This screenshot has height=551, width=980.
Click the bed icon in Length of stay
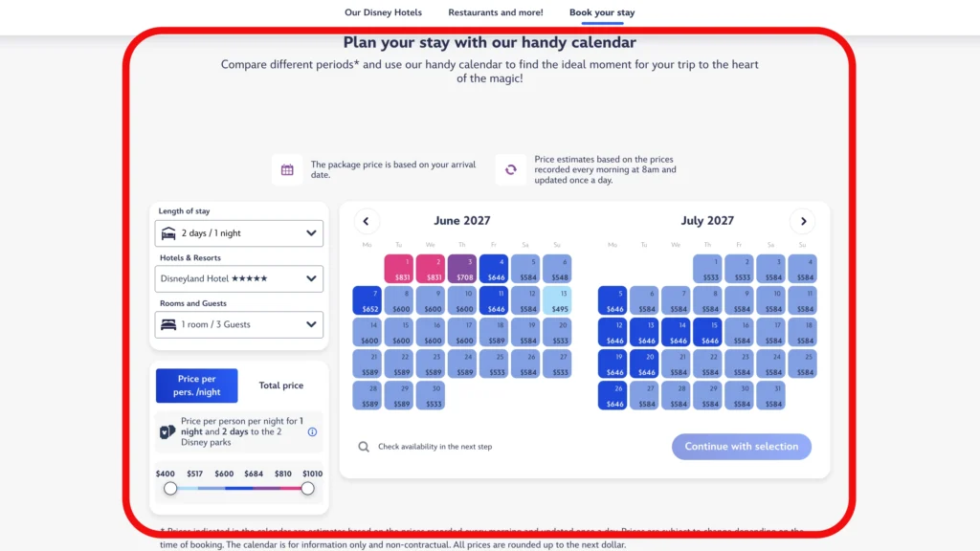tap(168, 233)
